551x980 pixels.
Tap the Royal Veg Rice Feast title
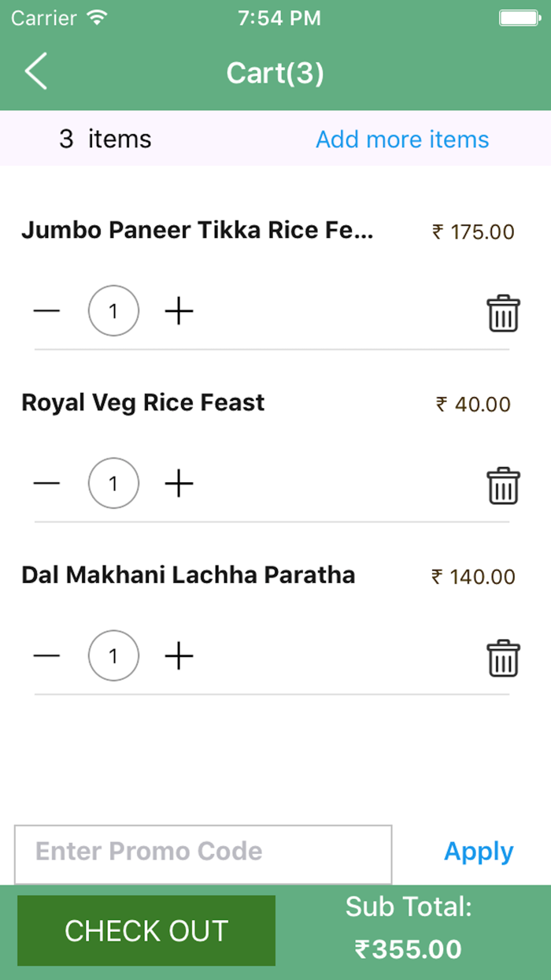click(143, 403)
